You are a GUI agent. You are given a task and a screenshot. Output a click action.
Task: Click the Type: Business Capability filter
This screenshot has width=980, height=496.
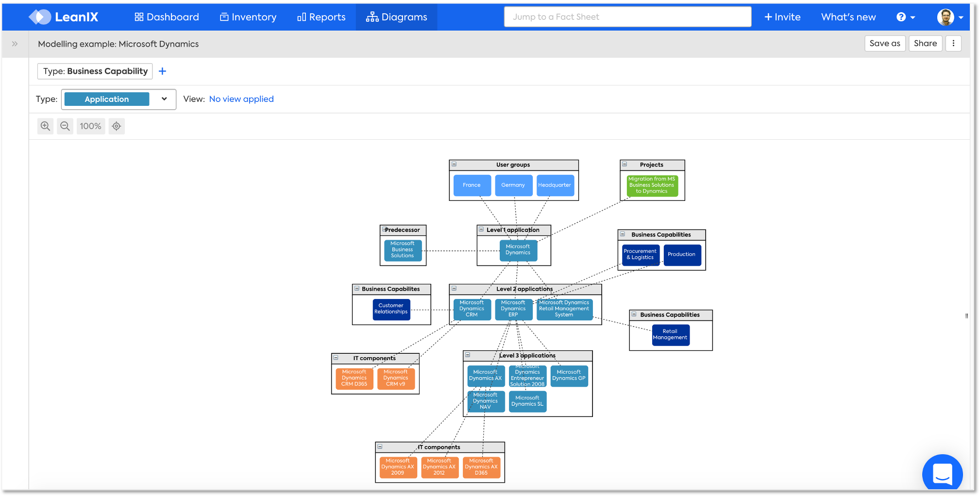pos(95,71)
